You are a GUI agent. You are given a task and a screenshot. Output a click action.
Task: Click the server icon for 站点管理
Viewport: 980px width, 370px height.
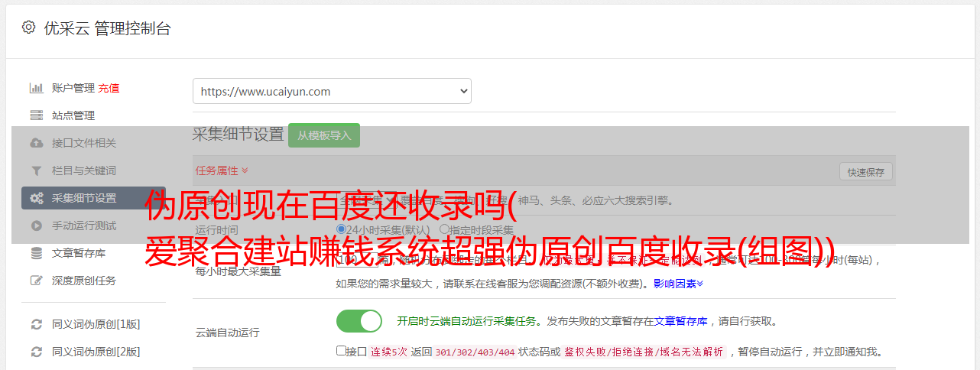click(x=36, y=115)
